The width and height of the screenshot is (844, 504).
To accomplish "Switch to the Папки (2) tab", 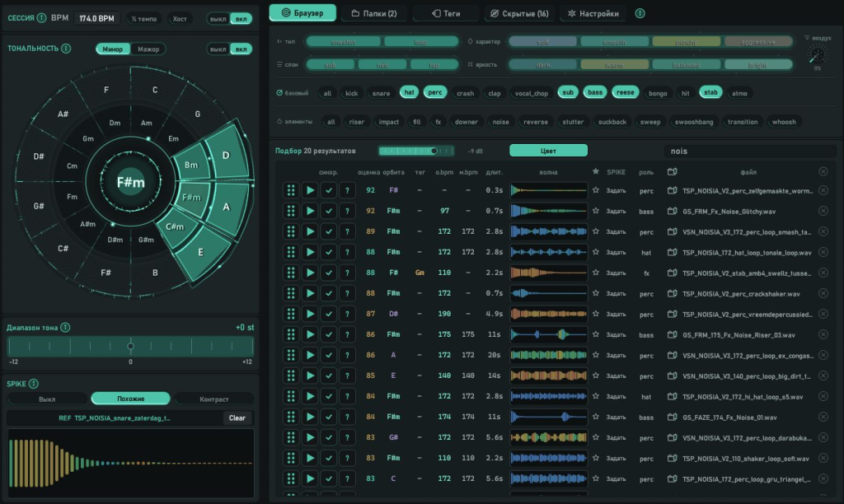I will [374, 13].
